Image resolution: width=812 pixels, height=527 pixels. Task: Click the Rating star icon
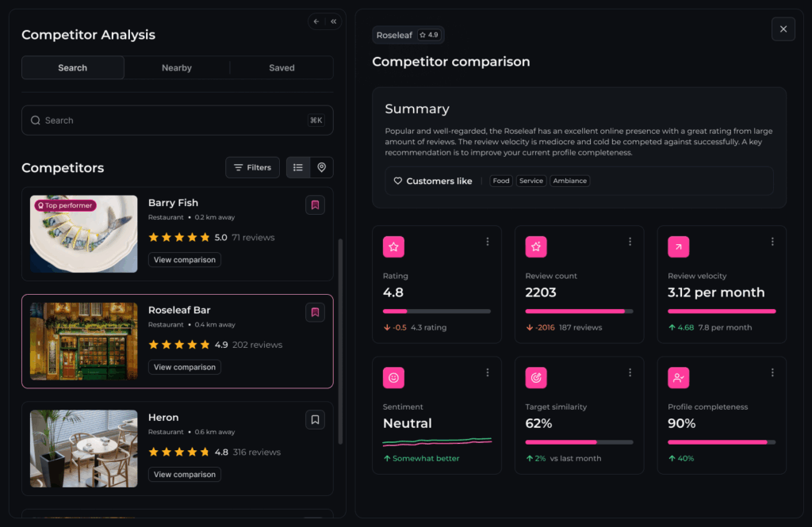pyautogui.click(x=393, y=247)
